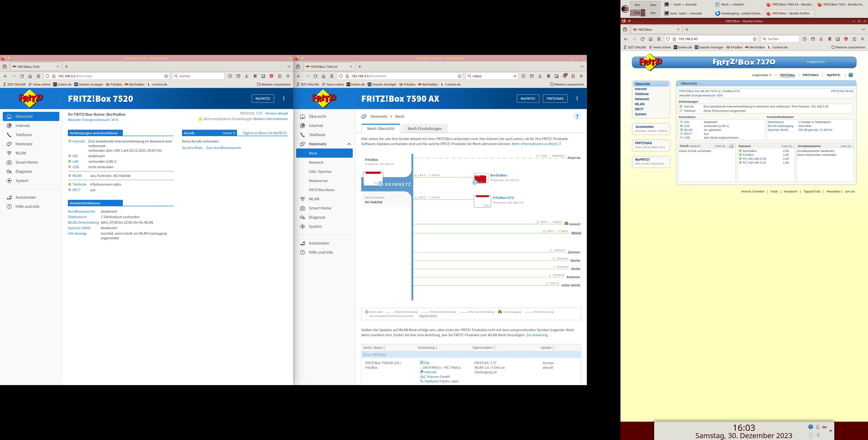868x440 pixels.
Task: Open the three-dot menu in FRITZ!Box 7520 header
Action: [x=284, y=98]
